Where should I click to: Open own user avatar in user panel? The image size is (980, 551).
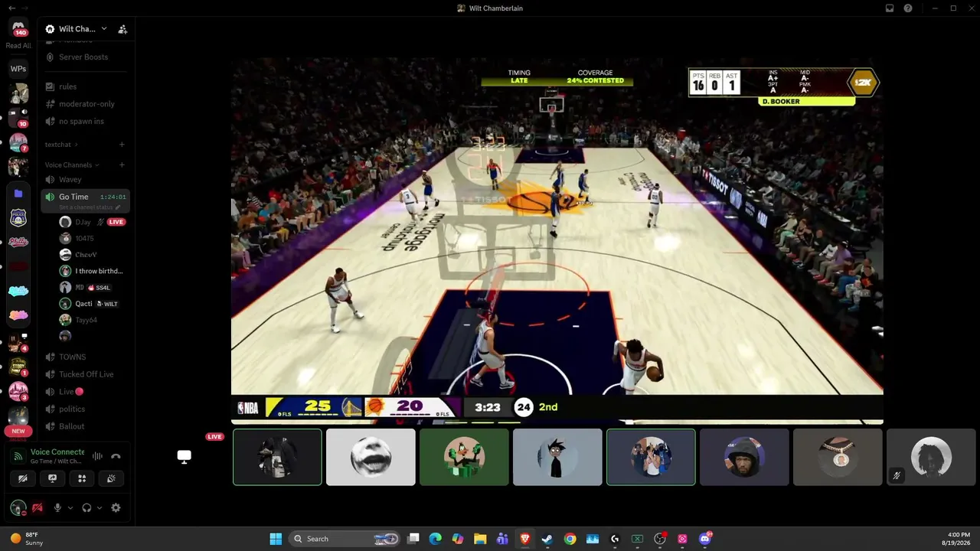[x=18, y=507]
